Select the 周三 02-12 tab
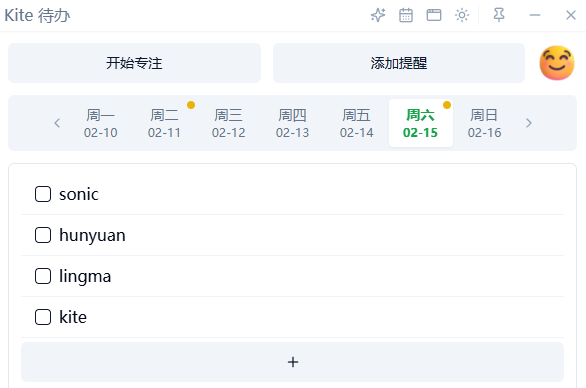 tap(228, 123)
